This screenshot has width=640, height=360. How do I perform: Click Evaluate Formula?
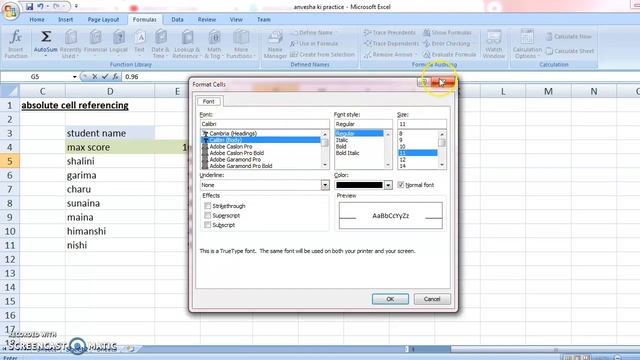point(449,54)
